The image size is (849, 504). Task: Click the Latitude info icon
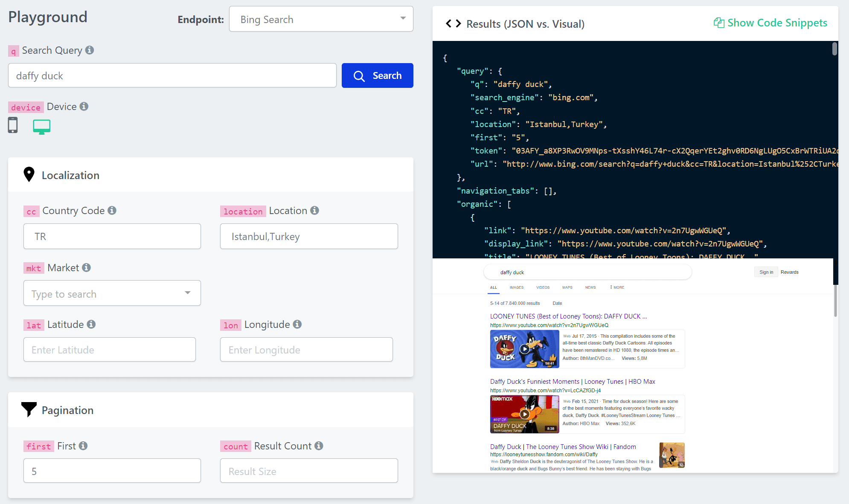point(91,324)
